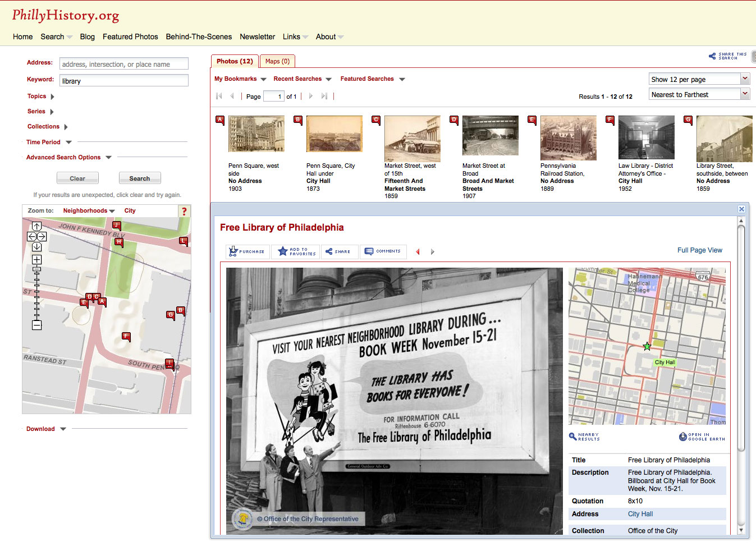The width and height of the screenshot is (756, 546).
Task: Open Law Library District Attorney's Office thumbnail
Action: click(x=646, y=137)
